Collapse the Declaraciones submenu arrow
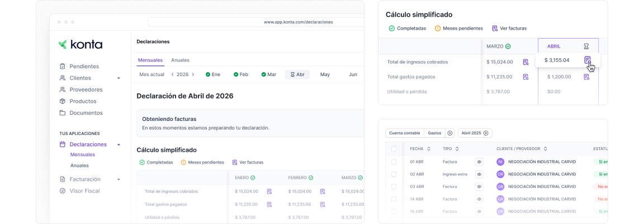This screenshot has width=644, height=224. [x=119, y=144]
